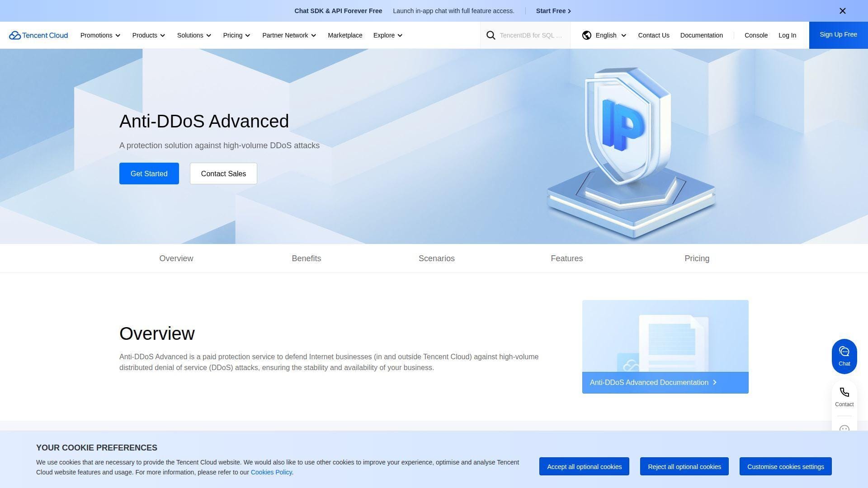Reject all optional cookies
Viewport: 868px width, 488px height.
click(x=684, y=467)
